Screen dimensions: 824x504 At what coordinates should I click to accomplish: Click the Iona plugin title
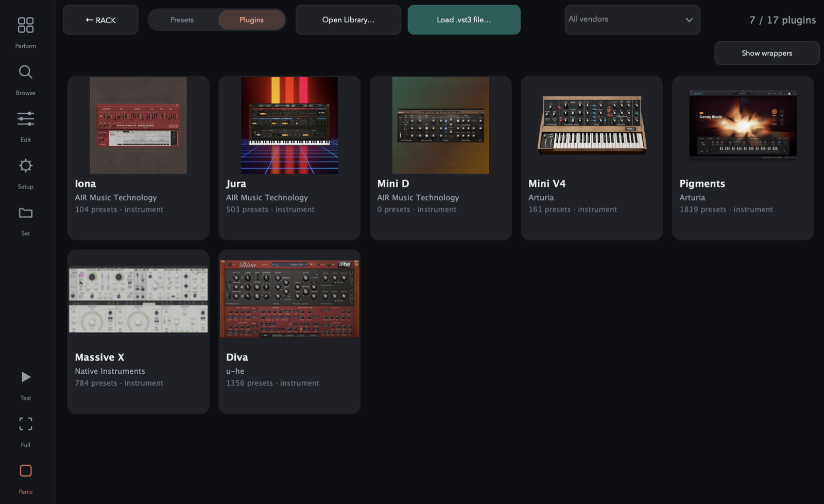click(x=85, y=184)
